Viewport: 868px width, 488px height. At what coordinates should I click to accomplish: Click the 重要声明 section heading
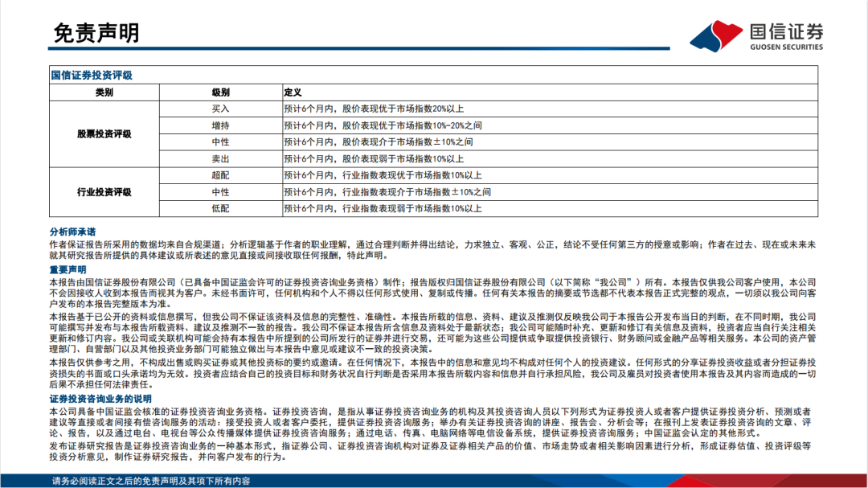[68, 270]
